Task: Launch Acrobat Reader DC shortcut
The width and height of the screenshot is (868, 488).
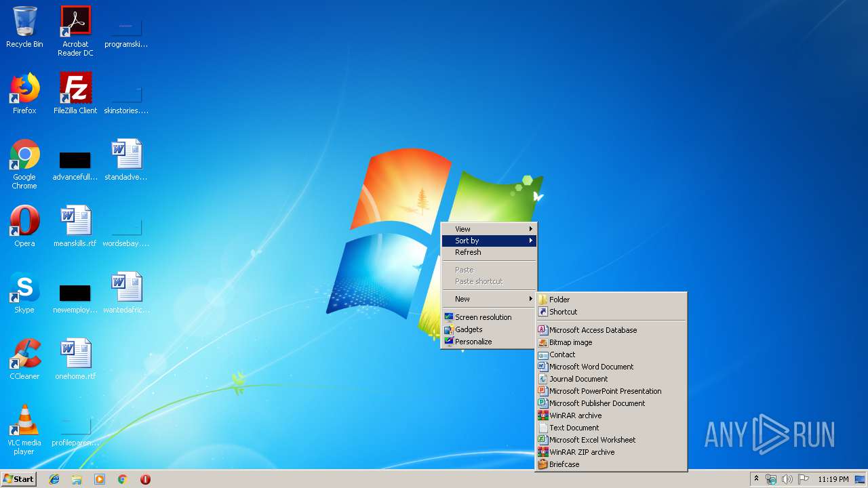Action: click(75, 31)
